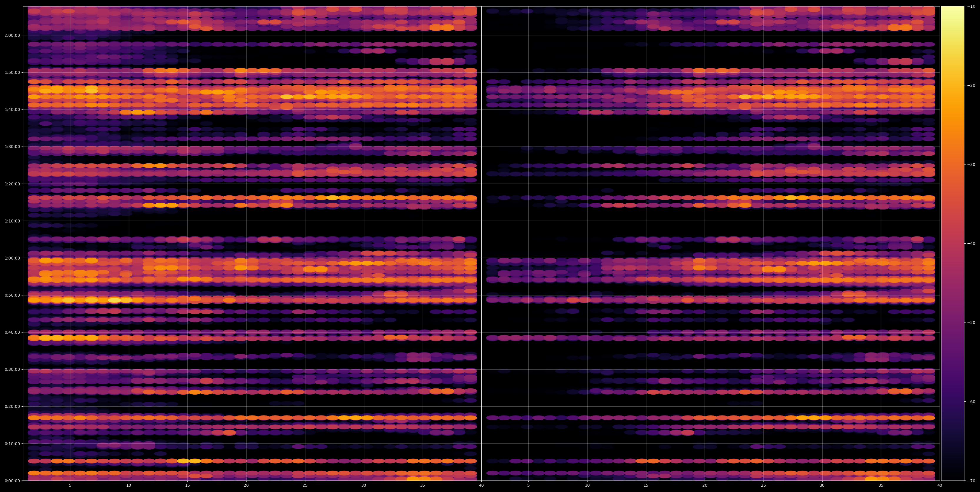Click x-axis label 10 under the right plot

tap(587, 486)
